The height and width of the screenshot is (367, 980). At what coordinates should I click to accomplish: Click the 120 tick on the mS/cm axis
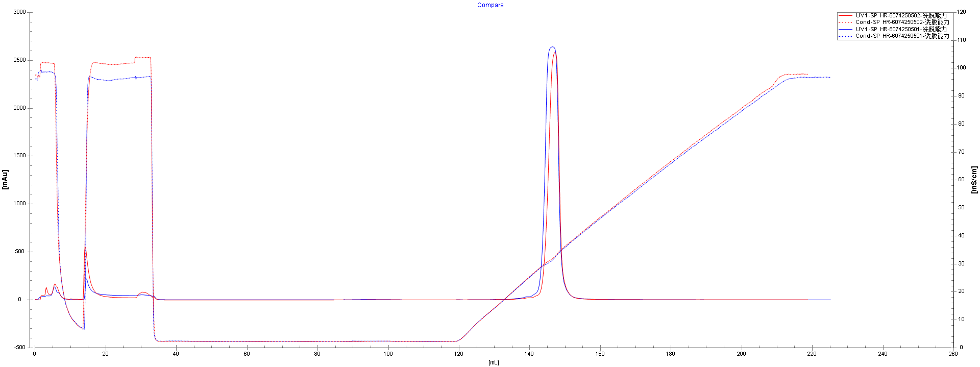tap(961, 12)
